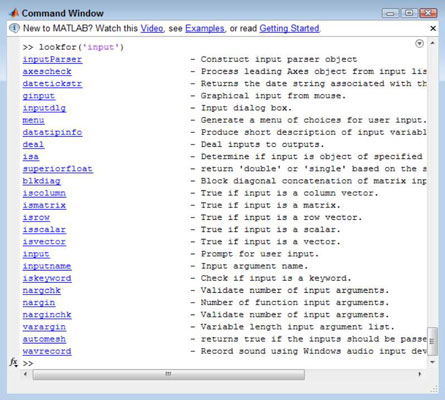Open the isa help link
This screenshot has height=400, width=445.
point(31,157)
